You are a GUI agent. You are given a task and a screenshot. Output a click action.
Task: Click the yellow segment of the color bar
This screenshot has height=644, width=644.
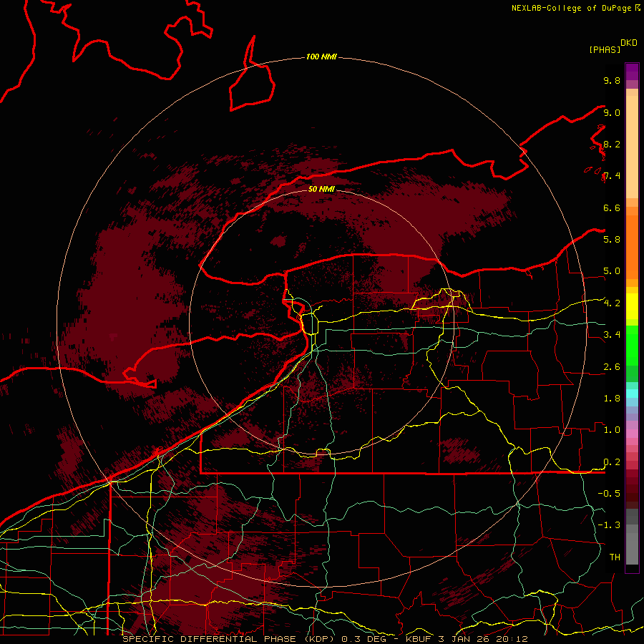tap(632, 306)
